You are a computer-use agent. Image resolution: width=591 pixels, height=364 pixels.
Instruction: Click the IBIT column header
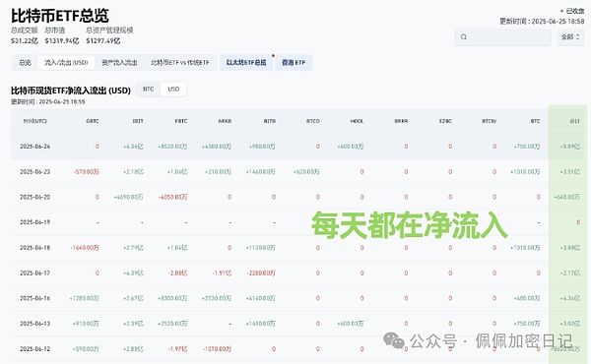[138, 121]
